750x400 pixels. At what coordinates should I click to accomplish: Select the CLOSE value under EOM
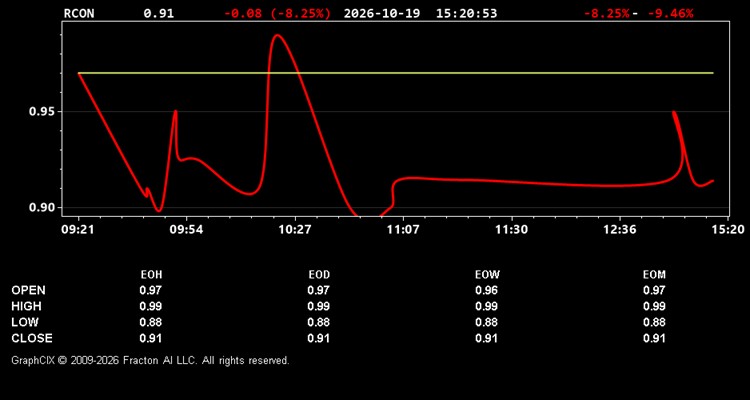pos(654,338)
